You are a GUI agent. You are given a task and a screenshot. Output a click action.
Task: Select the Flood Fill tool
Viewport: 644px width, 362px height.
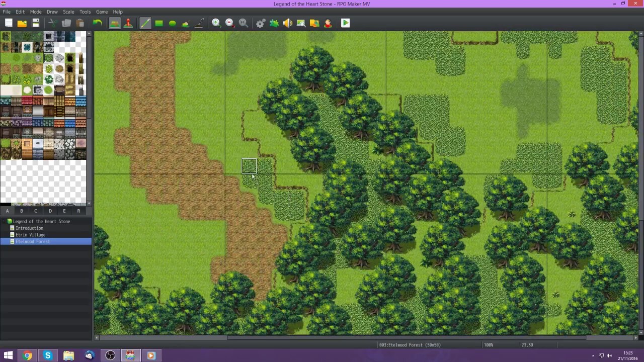click(x=186, y=23)
